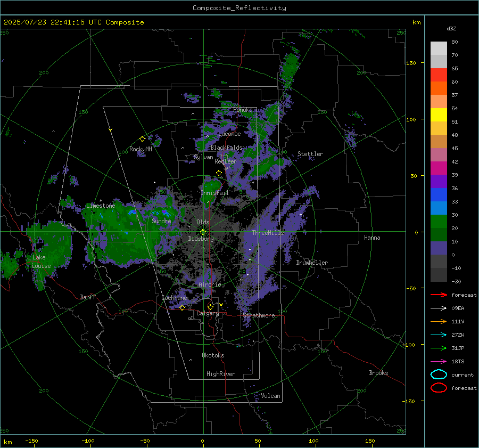
Task: Select the 30 dBZ light blue color swatch
Action: coord(439,208)
